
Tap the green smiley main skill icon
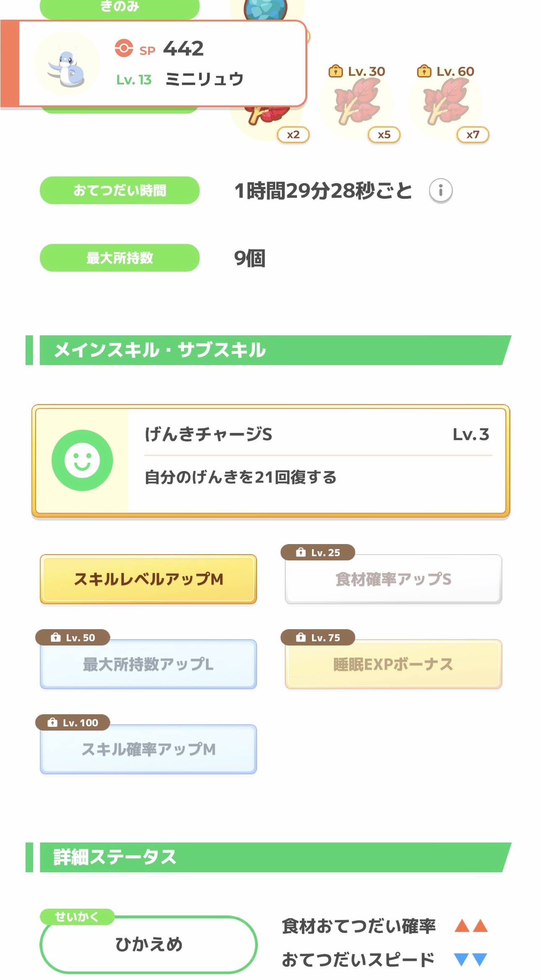82,460
